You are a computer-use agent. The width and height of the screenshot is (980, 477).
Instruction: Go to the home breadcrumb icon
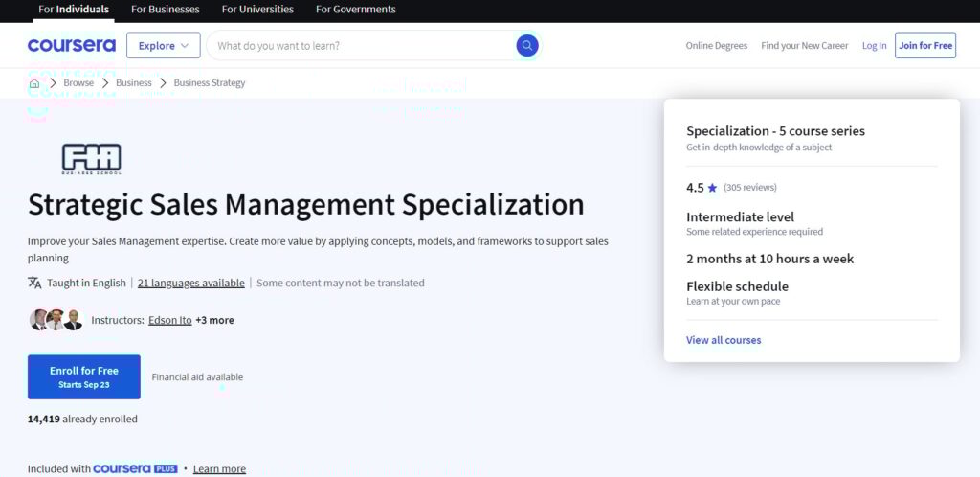click(x=34, y=83)
